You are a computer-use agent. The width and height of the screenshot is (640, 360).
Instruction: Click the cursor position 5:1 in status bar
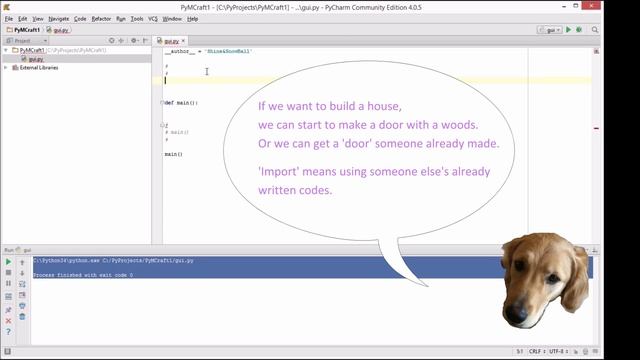(519, 351)
